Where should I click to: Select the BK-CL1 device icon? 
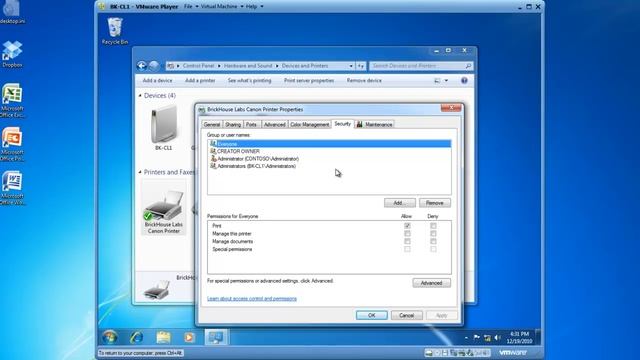[x=164, y=128]
